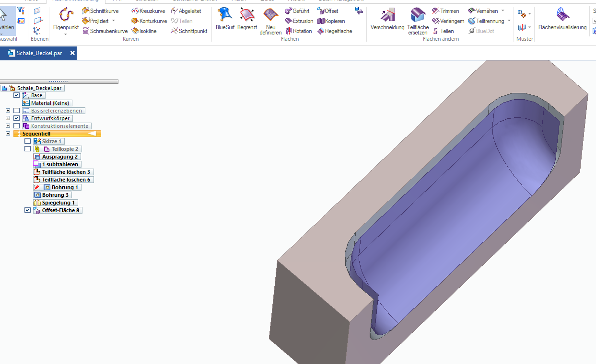
Task: Choose the Rotation surface tool
Action: (298, 31)
